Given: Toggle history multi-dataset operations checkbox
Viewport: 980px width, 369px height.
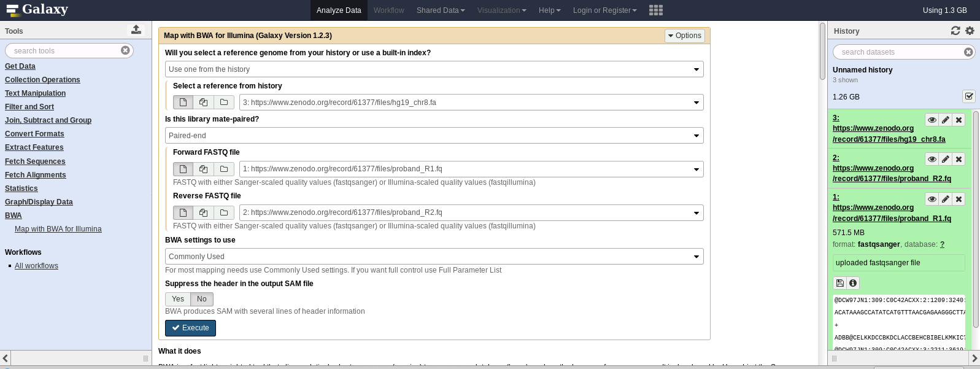Looking at the screenshot, I should (x=969, y=96).
